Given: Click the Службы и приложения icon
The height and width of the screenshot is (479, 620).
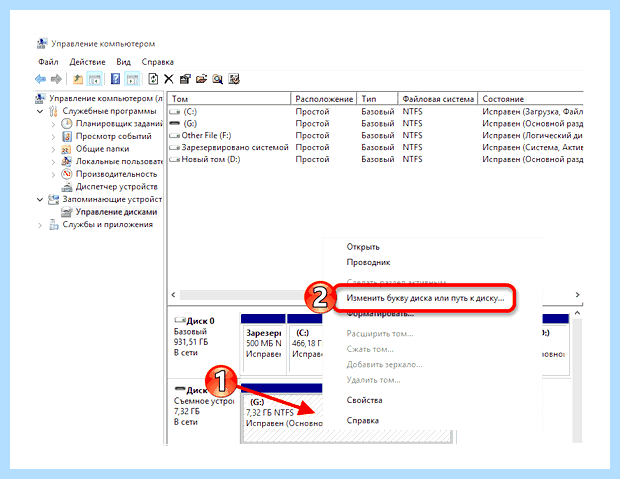Looking at the screenshot, I should coord(53,225).
